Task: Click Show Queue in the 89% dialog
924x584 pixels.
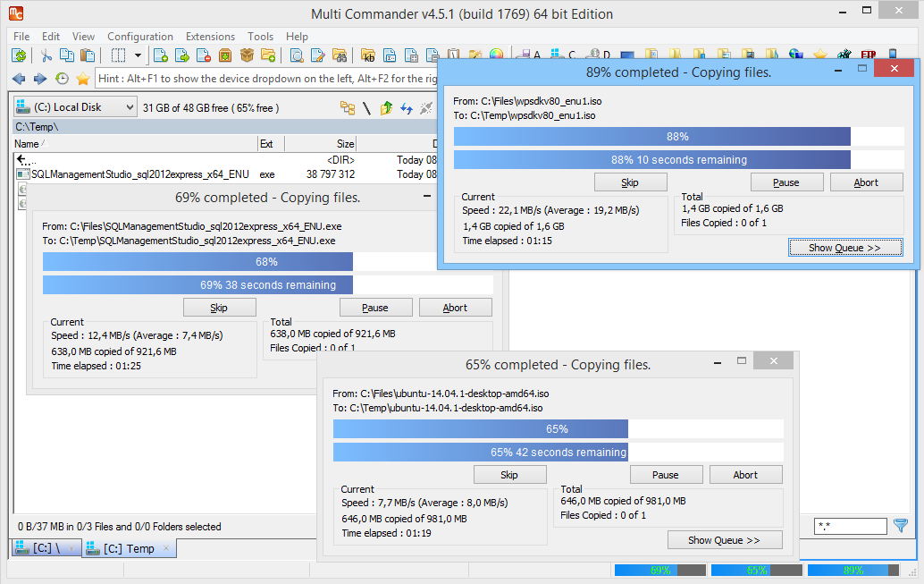Action: click(x=845, y=248)
